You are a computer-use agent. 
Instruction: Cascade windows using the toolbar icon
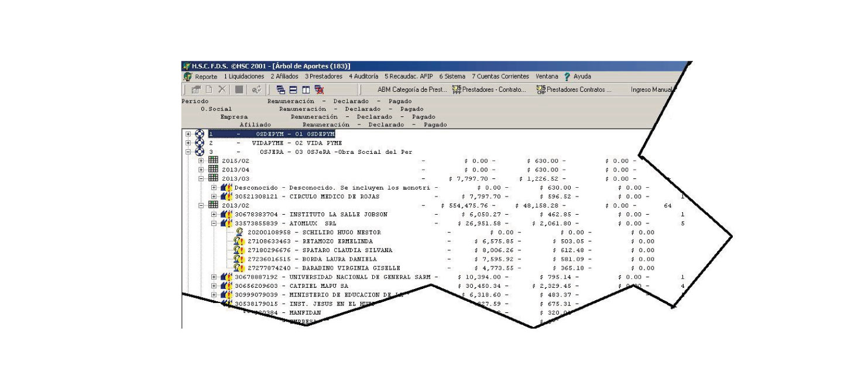tap(281, 90)
